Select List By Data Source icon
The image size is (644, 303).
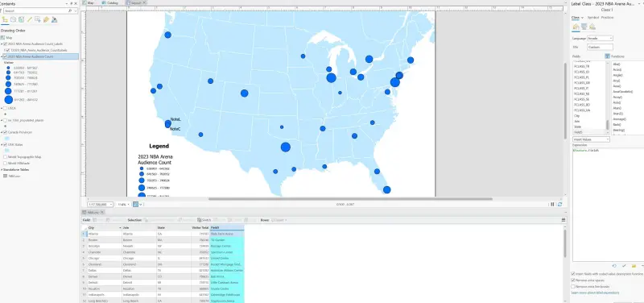point(13,19)
